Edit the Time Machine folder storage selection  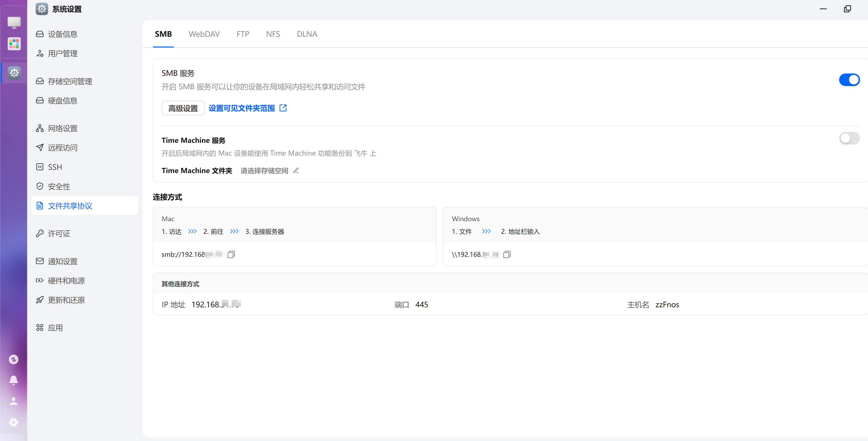(296, 171)
